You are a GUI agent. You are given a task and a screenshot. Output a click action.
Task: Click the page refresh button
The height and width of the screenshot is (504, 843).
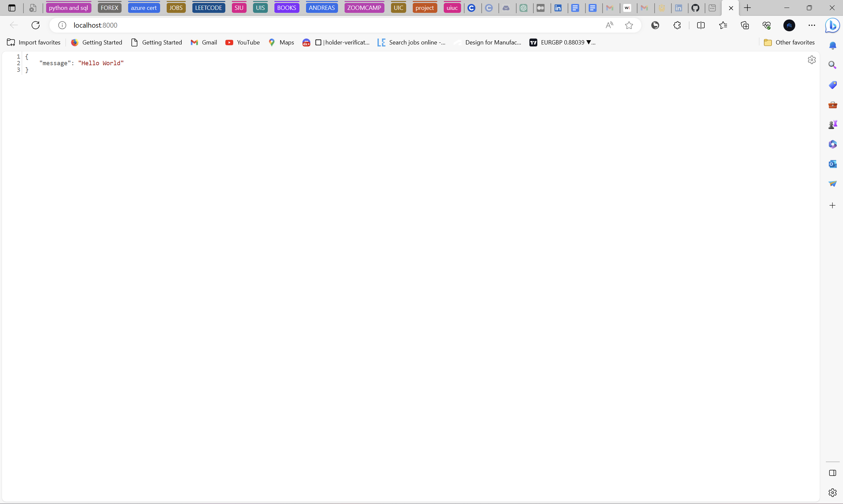tap(36, 25)
